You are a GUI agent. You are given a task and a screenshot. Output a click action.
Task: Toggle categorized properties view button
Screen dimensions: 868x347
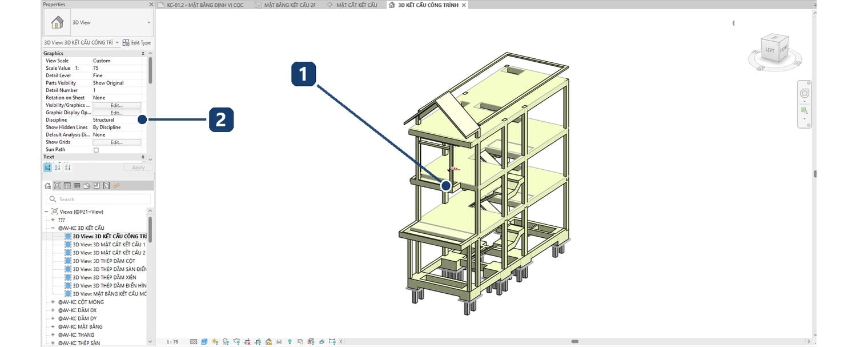[47, 167]
